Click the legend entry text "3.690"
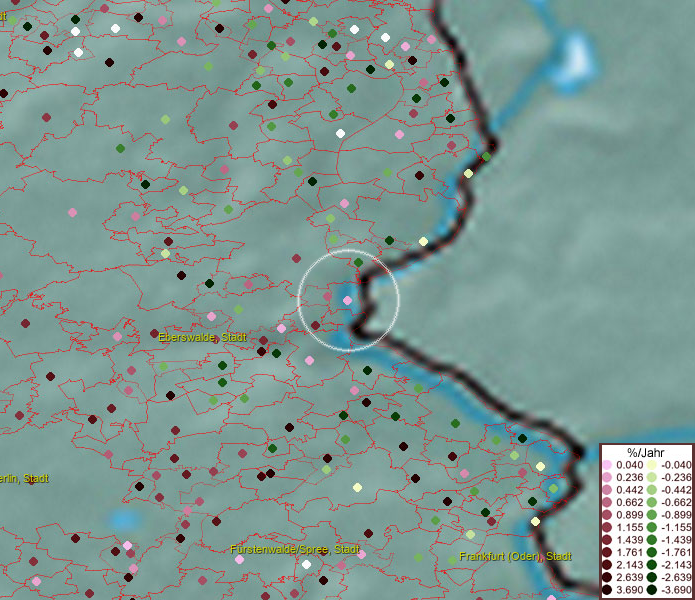 tap(629, 590)
